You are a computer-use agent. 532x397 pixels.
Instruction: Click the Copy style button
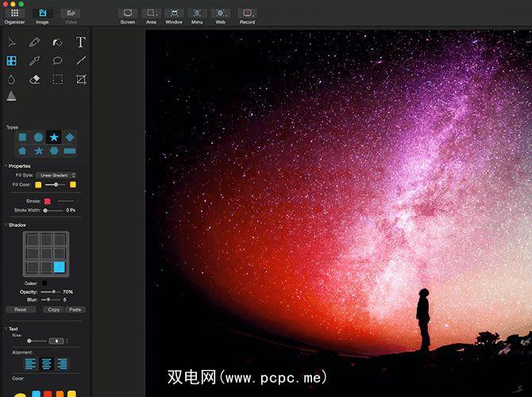[54, 310]
